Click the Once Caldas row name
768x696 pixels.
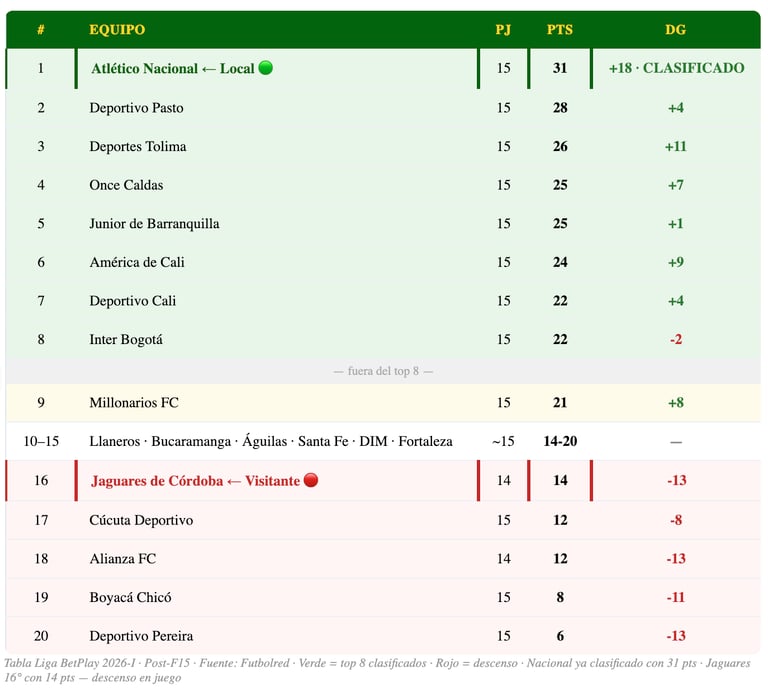[x=126, y=185]
